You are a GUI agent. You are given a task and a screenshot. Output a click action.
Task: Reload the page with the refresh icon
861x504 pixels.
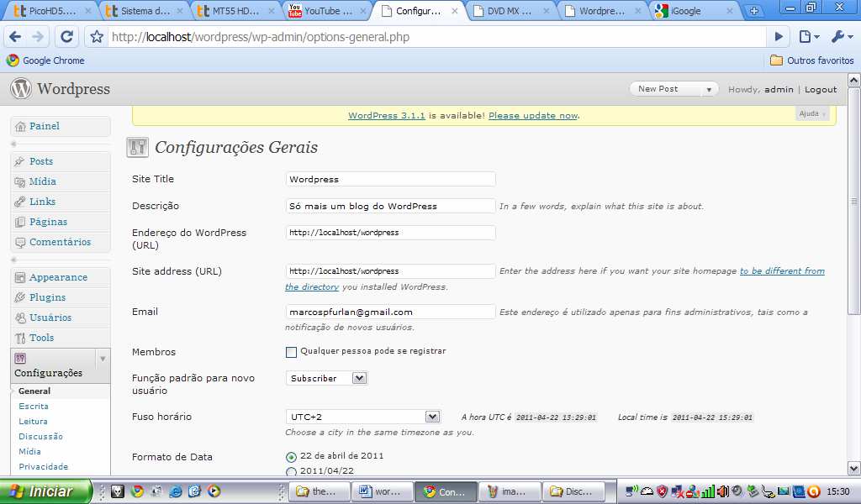point(66,37)
